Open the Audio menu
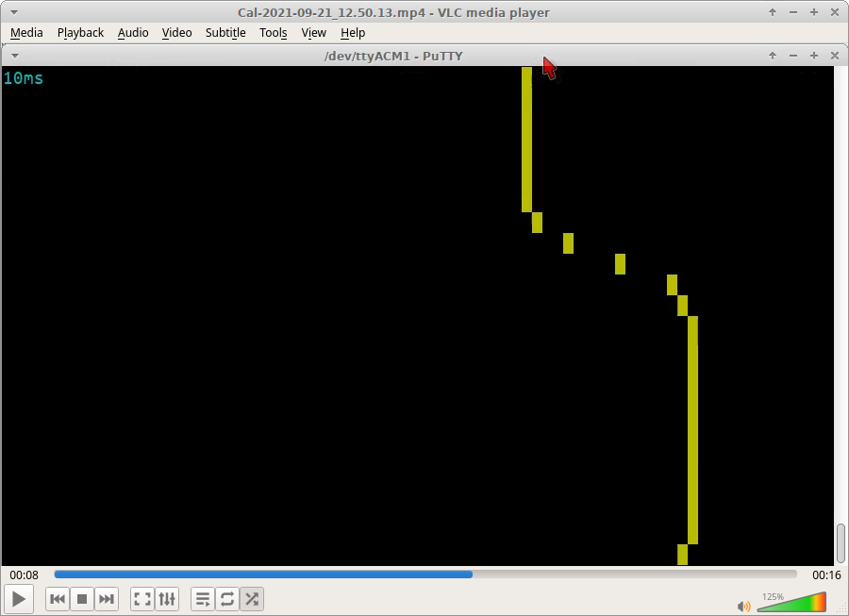849x616 pixels. pyautogui.click(x=133, y=33)
